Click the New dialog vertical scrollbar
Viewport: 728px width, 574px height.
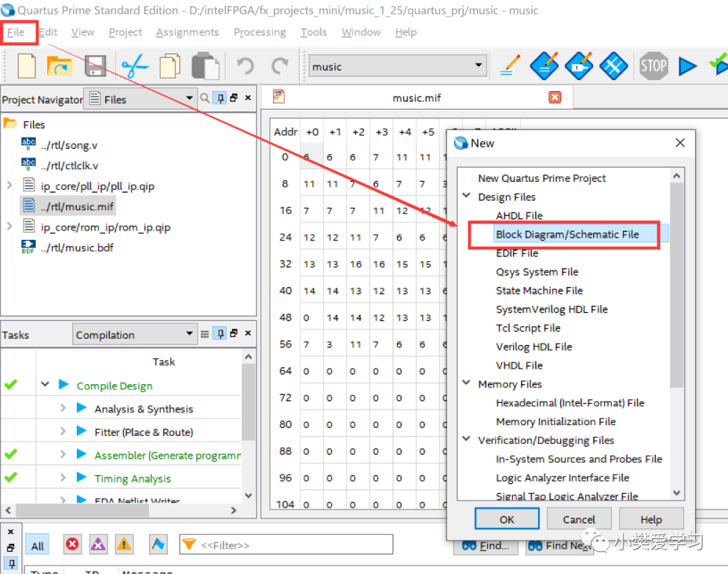[677, 284]
